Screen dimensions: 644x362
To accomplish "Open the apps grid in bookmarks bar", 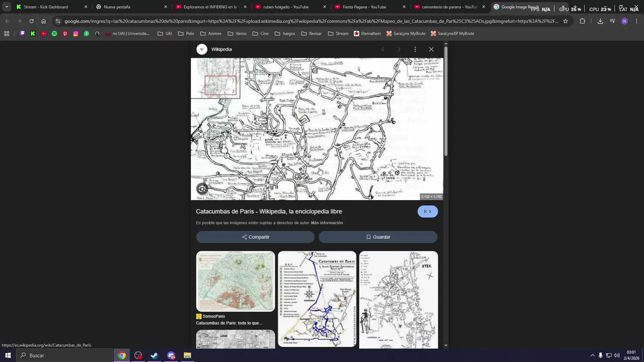I will click(7, 33).
